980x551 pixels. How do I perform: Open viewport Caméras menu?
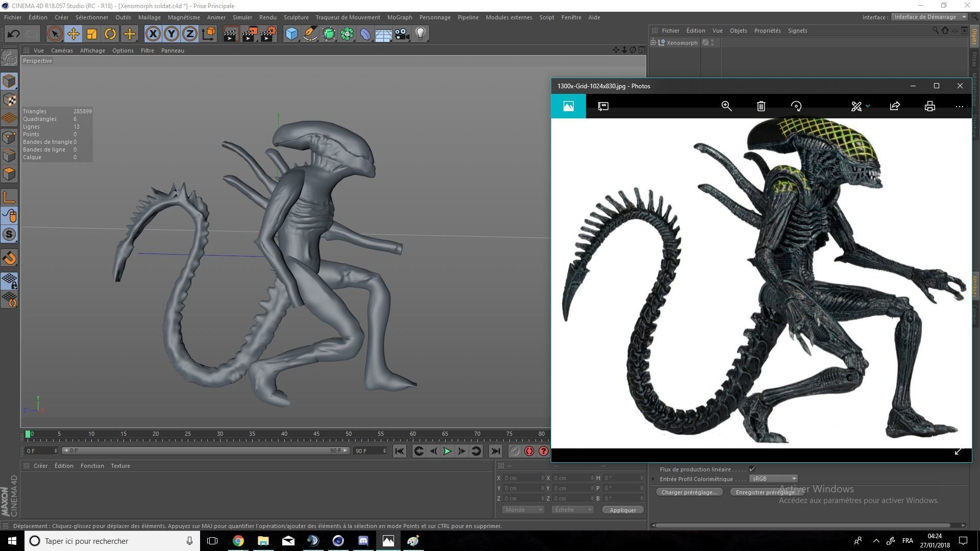point(62,51)
